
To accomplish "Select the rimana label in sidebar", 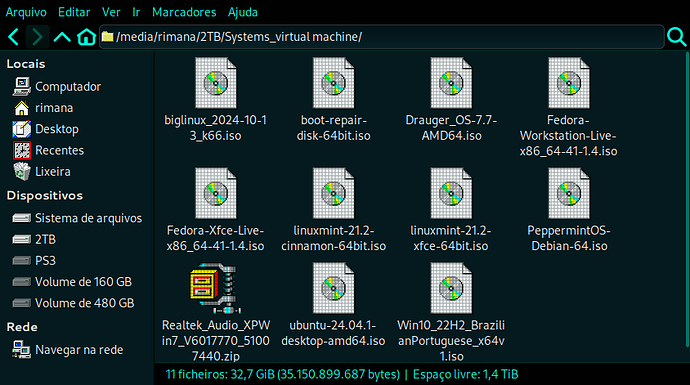I will tap(54, 108).
